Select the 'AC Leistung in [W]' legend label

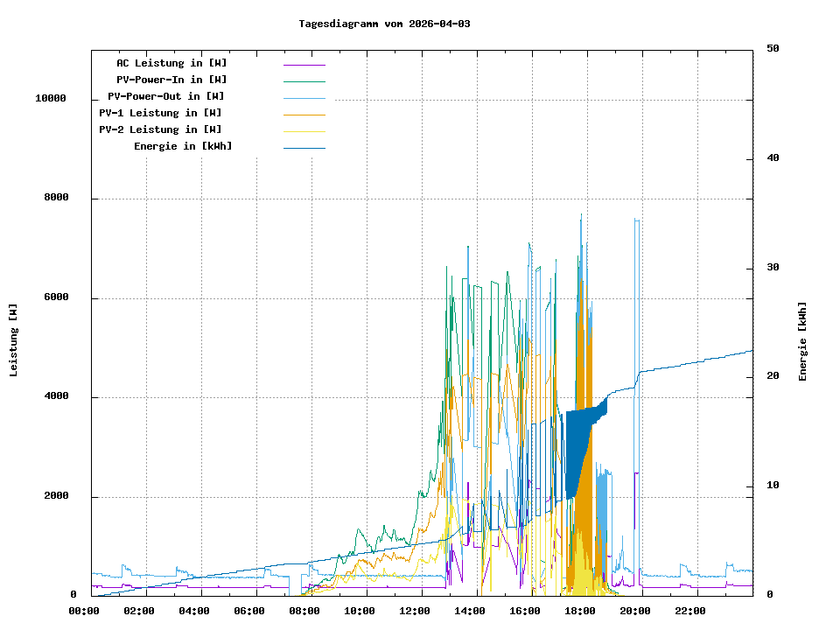pyautogui.click(x=171, y=63)
